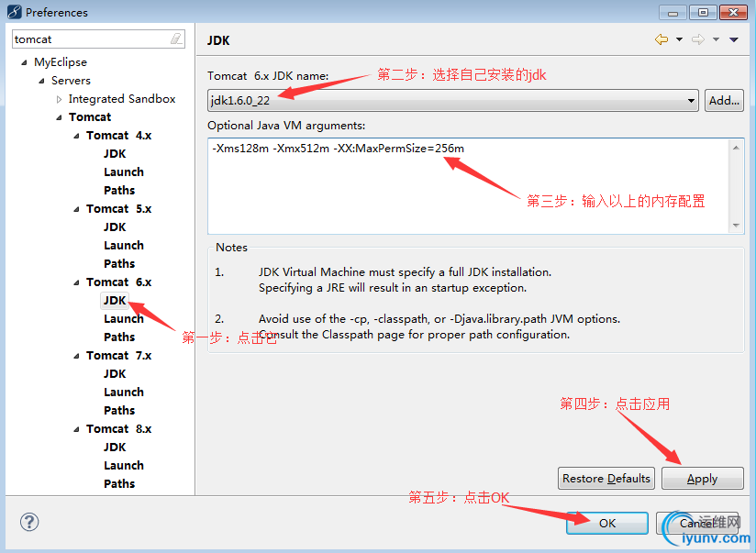The height and width of the screenshot is (553, 756).
Task: Select Paths under Tomcat 4.x
Action: point(119,191)
